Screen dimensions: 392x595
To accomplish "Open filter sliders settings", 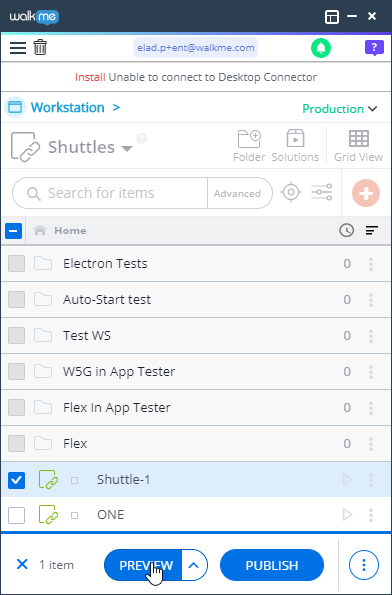I will pos(322,192).
